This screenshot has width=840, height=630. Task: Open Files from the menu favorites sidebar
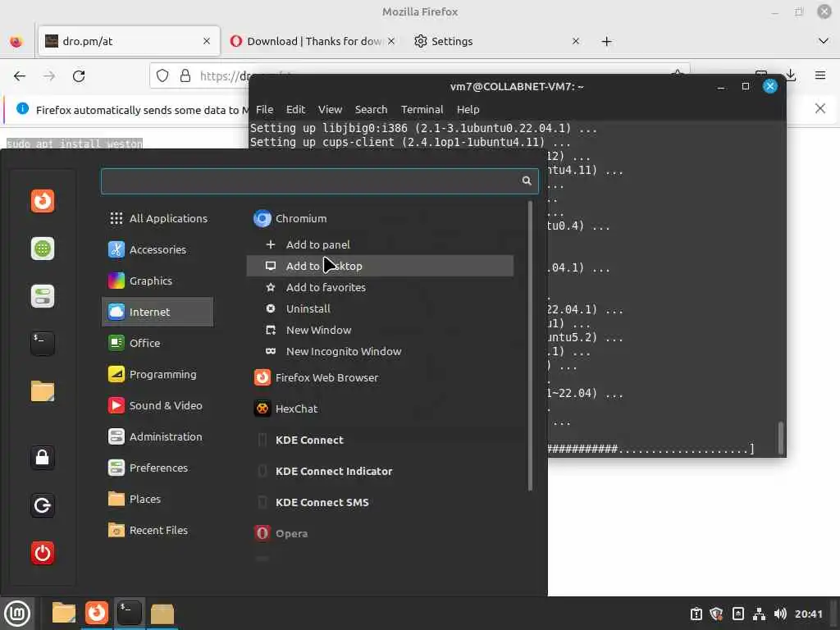[43, 391]
